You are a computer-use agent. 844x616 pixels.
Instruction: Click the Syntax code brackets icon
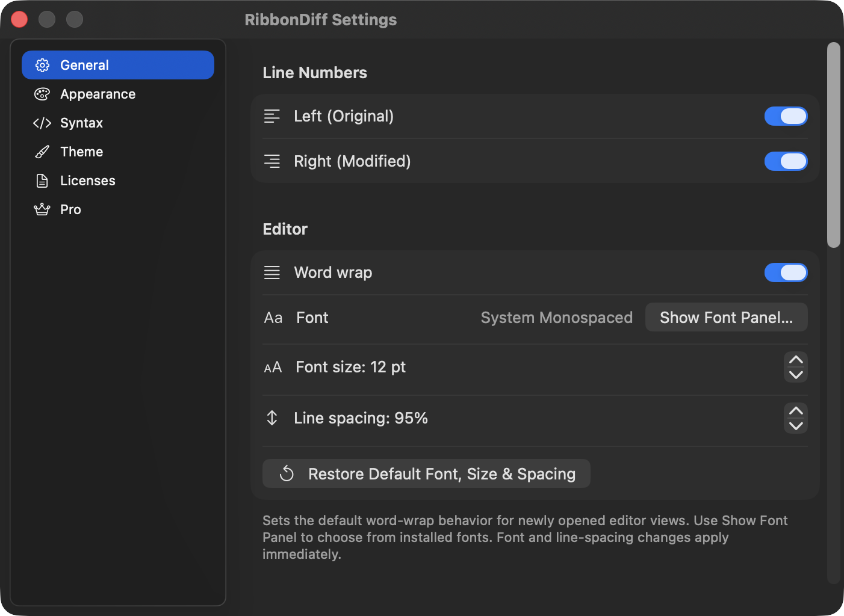tap(42, 123)
